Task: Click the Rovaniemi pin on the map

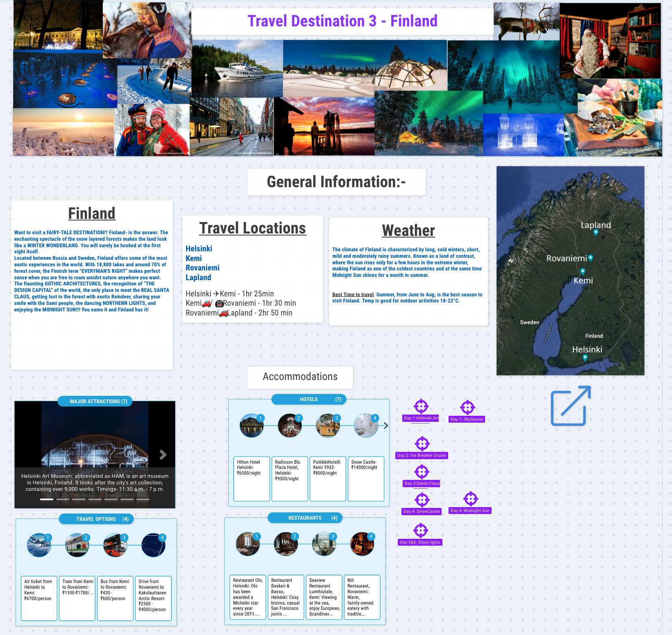Action: [591, 258]
